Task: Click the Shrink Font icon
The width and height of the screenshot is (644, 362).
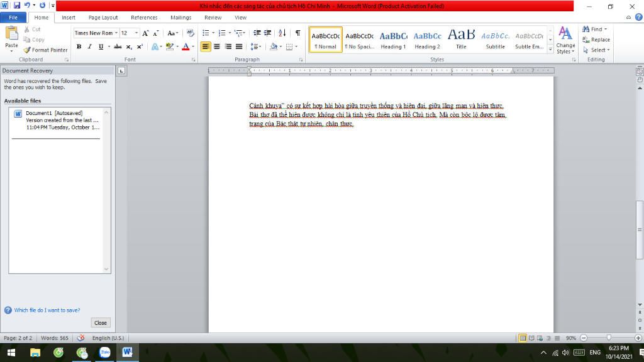Action: click(x=156, y=33)
